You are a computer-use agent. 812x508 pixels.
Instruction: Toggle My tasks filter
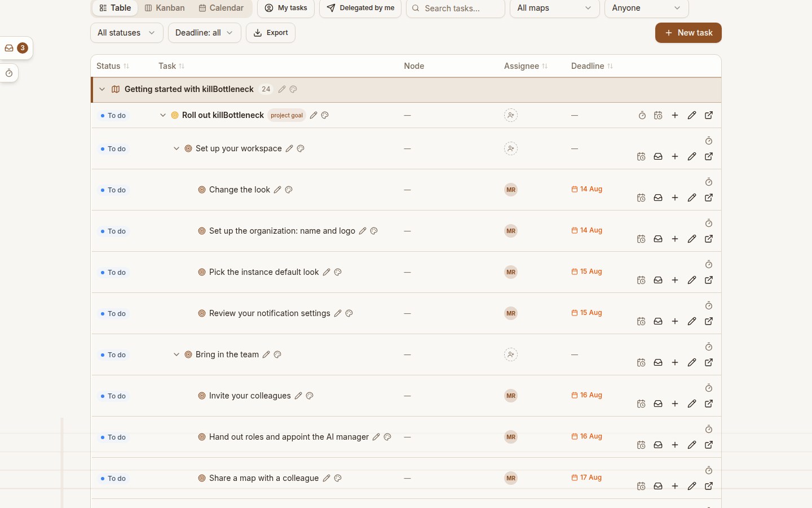click(x=286, y=8)
